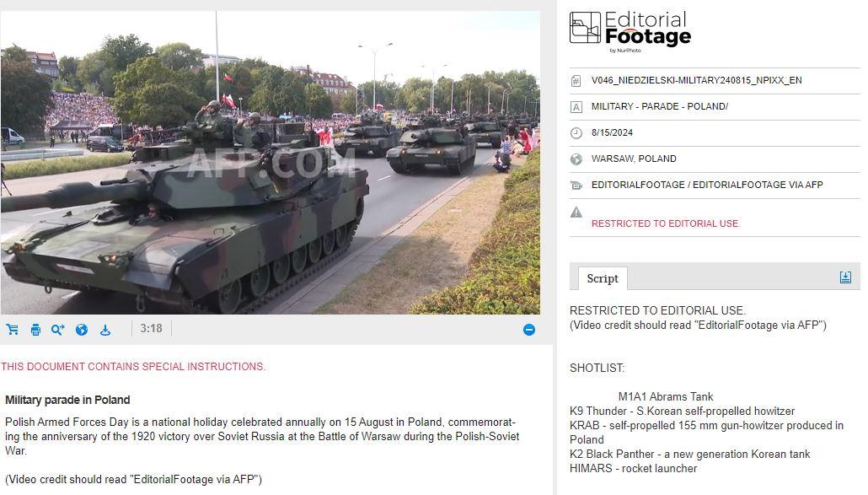This screenshot has height=495, width=868.
Task: Download the video using tray arrow icon
Action: pos(105,330)
